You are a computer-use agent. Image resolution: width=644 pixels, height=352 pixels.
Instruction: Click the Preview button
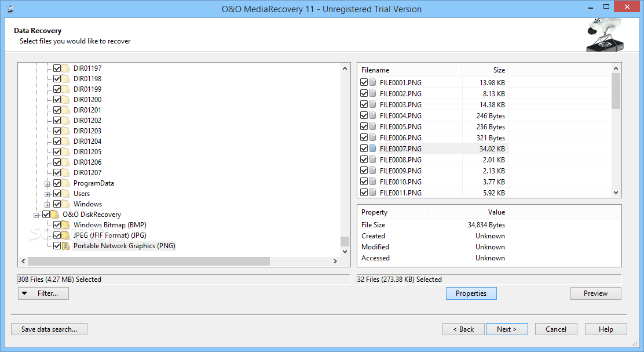tap(595, 293)
